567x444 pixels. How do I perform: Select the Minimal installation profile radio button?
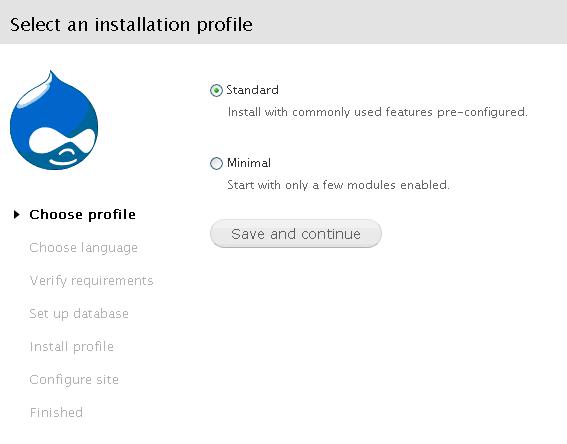[216, 163]
